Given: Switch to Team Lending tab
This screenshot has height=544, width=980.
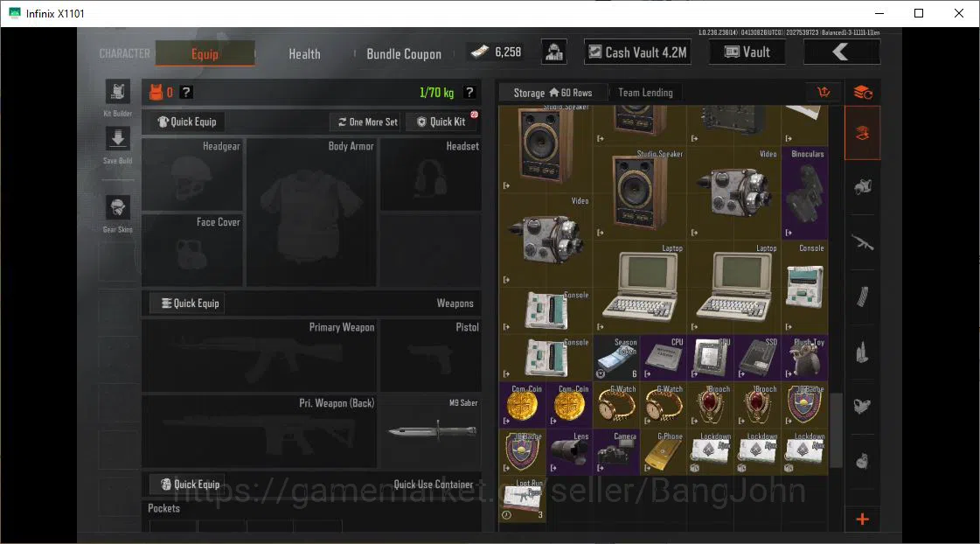Looking at the screenshot, I should [646, 93].
